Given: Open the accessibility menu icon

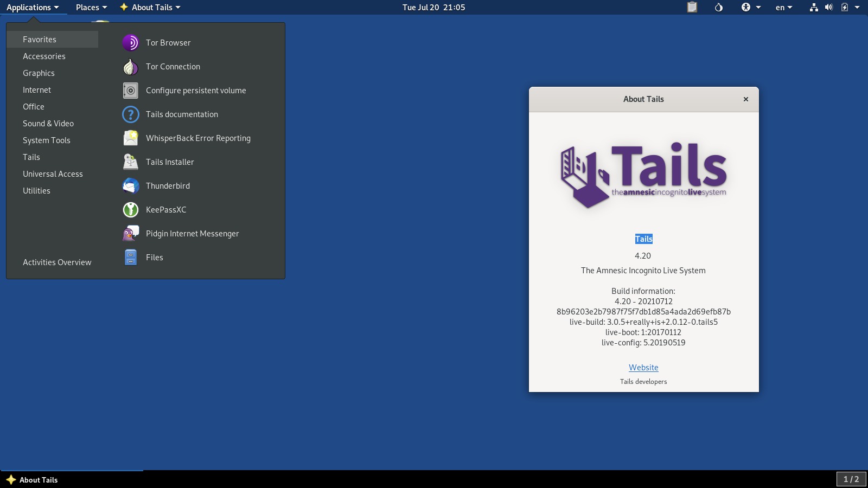Looking at the screenshot, I should pos(746,7).
